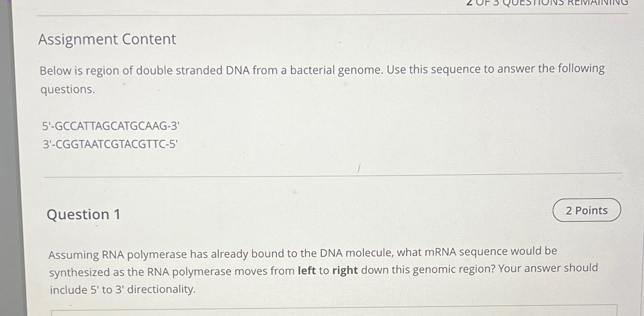Viewport: 644px width, 316px height.
Task: Click the horizontal divider above Question 1
Action: pos(333,175)
